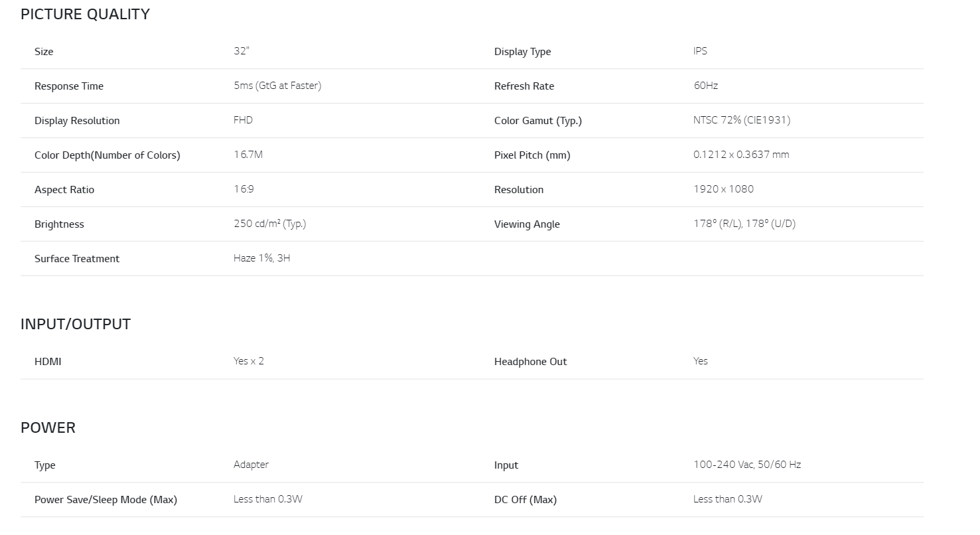Image resolution: width=980 pixels, height=535 pixels.
Task: Select the Display Resolution label
Action: (x=77, y=121)
